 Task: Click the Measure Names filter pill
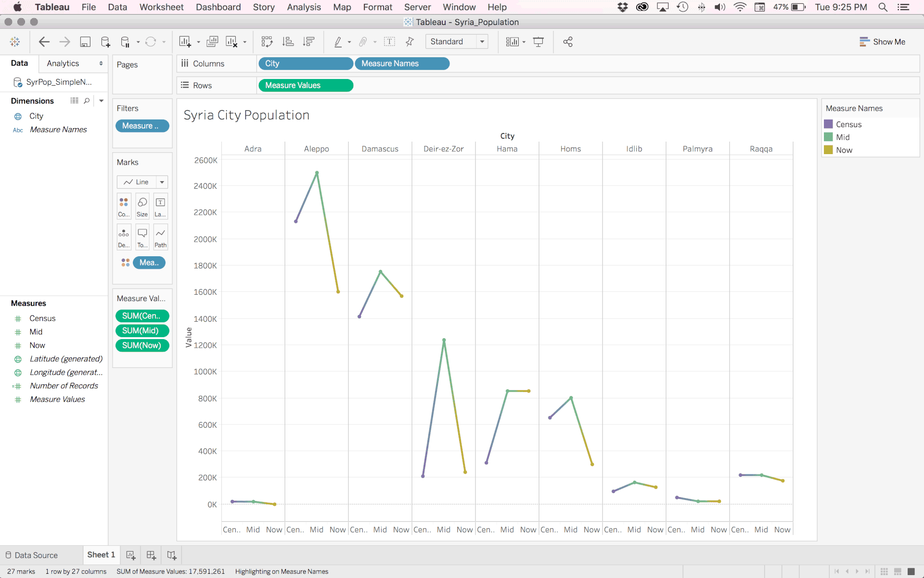tap(142, 126)
